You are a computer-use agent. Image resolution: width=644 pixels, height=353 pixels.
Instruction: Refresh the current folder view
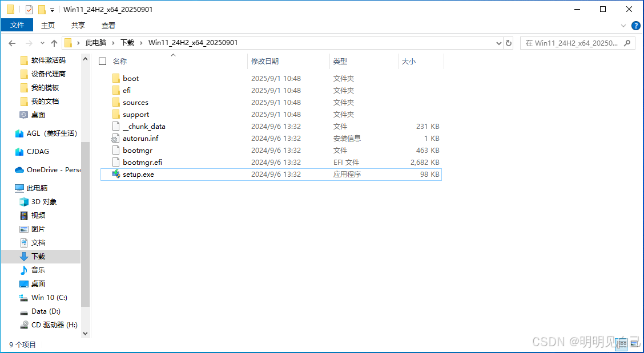pos(509,43)
